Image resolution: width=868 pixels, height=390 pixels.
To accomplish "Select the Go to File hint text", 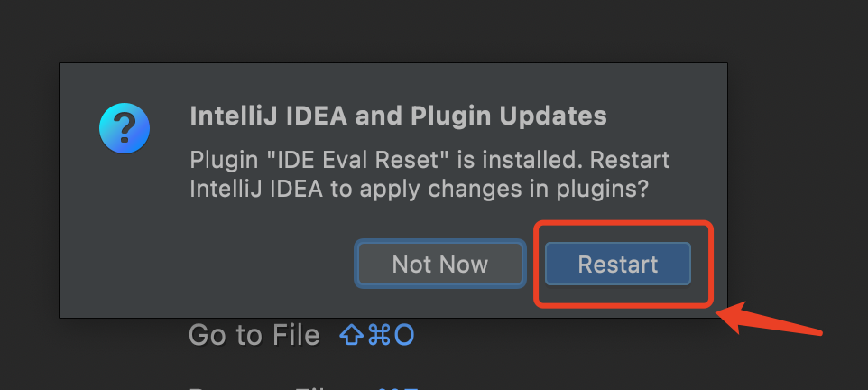I will coord(254,335).
